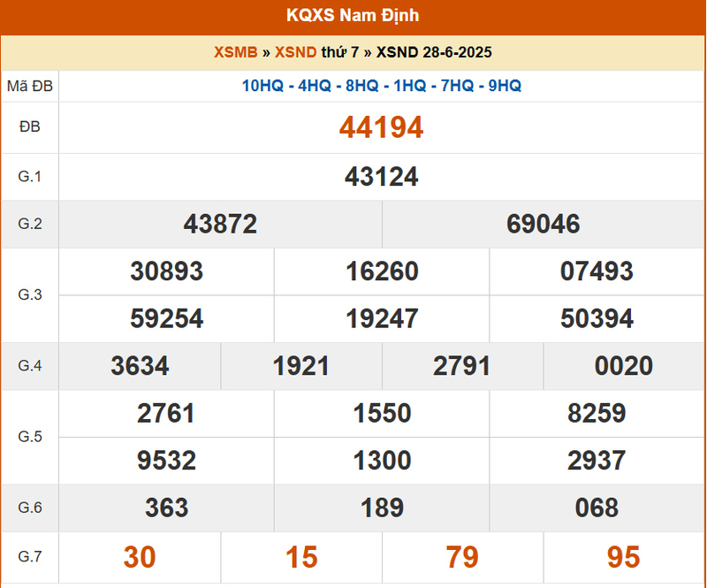Click G.7 number 30

(140, 557)
